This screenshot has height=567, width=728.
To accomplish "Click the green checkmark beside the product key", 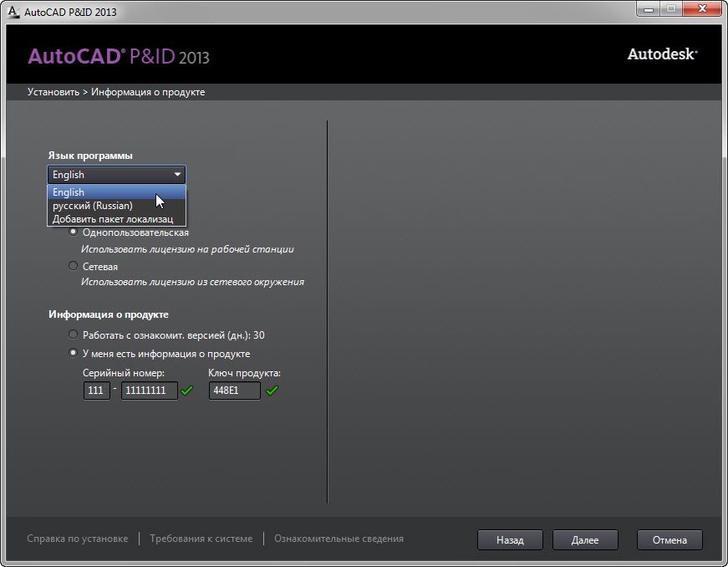I will 272,390.
